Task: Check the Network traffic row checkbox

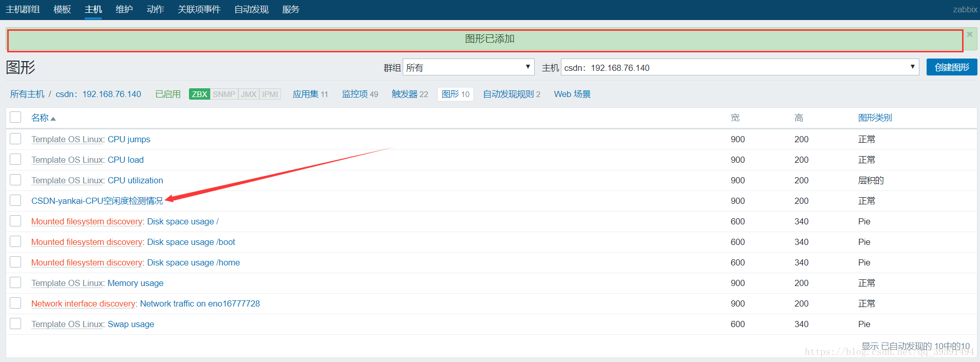Action: point(15,303)
